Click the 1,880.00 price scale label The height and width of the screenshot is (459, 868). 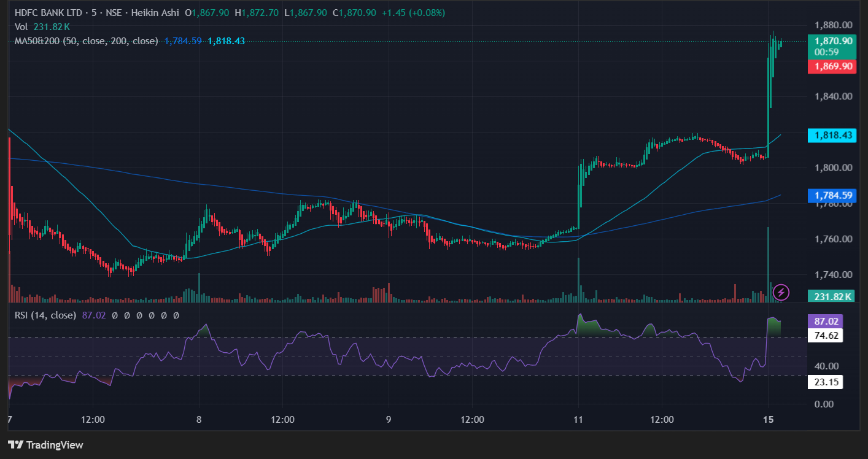click(x=833, y=25)
